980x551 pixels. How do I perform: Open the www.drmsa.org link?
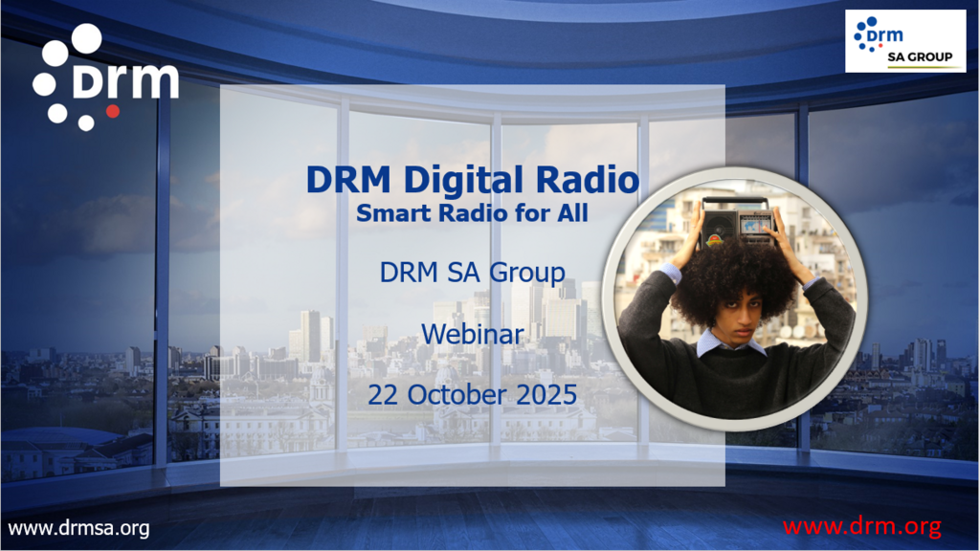coord(78,528)
